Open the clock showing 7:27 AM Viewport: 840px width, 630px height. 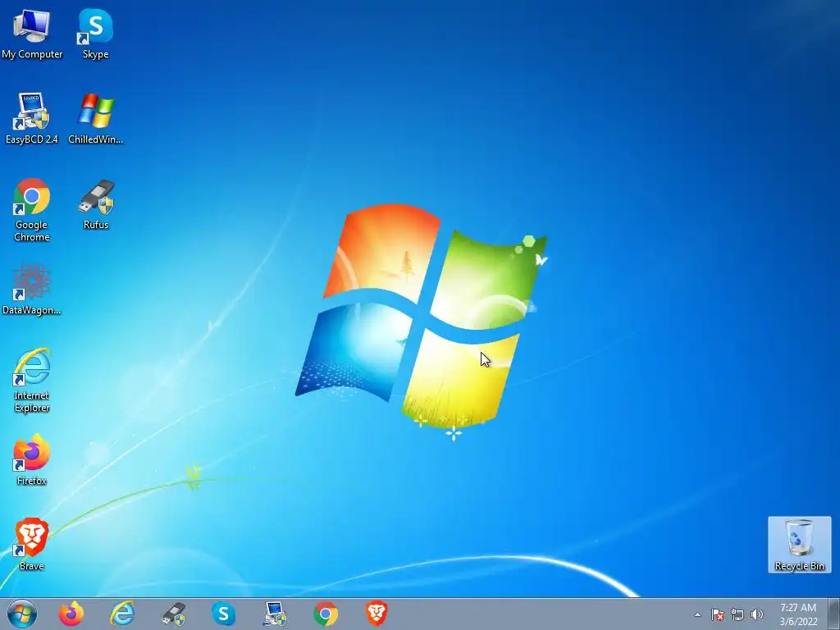(798, 614)
